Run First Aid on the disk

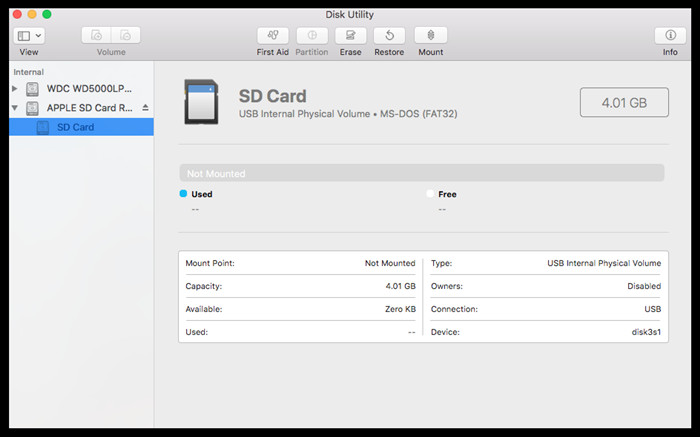(x=273, y=35)
